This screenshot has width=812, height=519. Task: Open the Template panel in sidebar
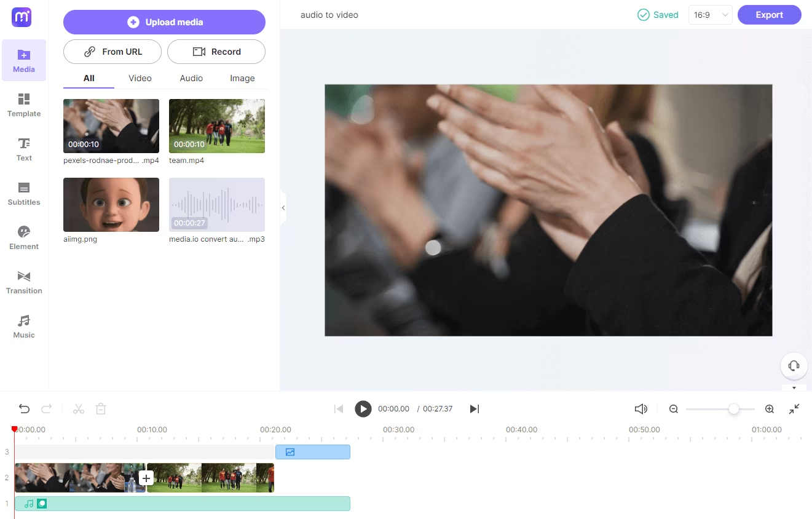[24, 105]
